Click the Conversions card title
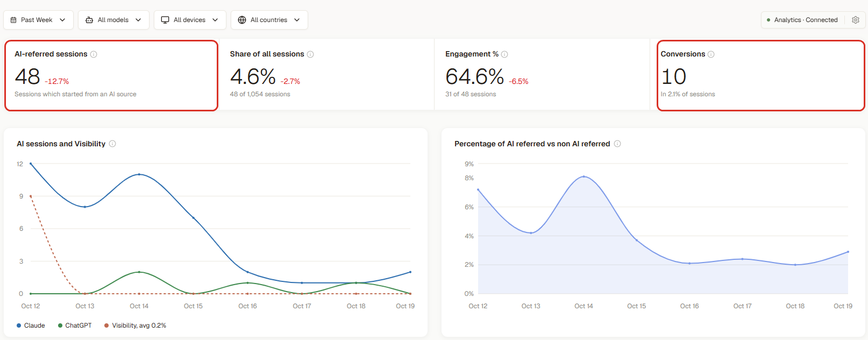868x340 pixels. pyautogui.click(x=682, y=54)
